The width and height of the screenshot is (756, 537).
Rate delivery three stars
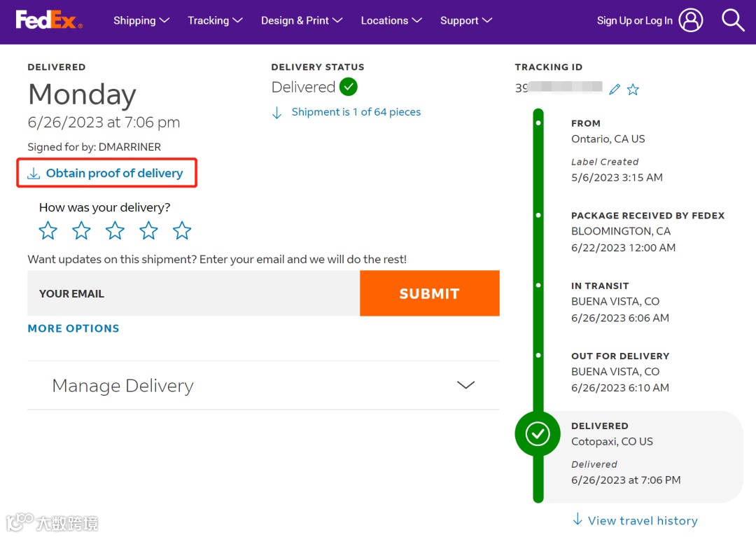(115, 230)
